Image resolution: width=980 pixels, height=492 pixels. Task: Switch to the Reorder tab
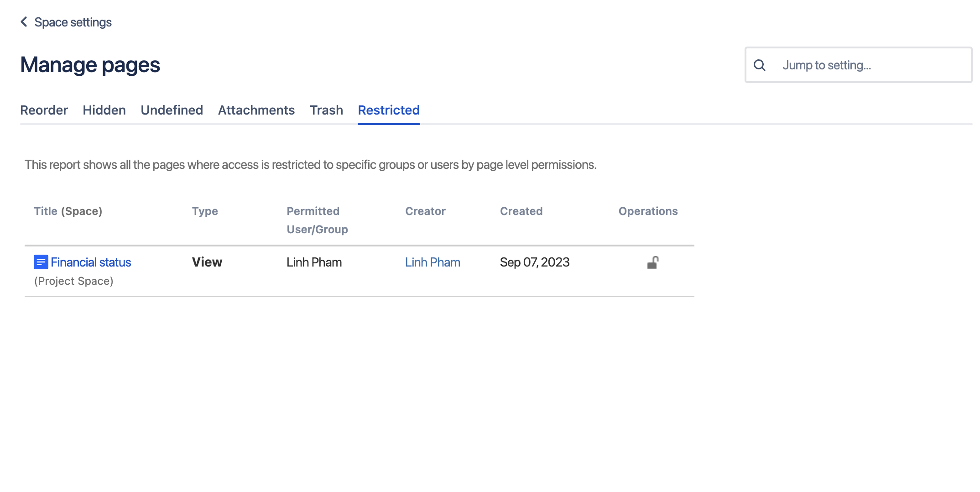(x=44, y=110)
